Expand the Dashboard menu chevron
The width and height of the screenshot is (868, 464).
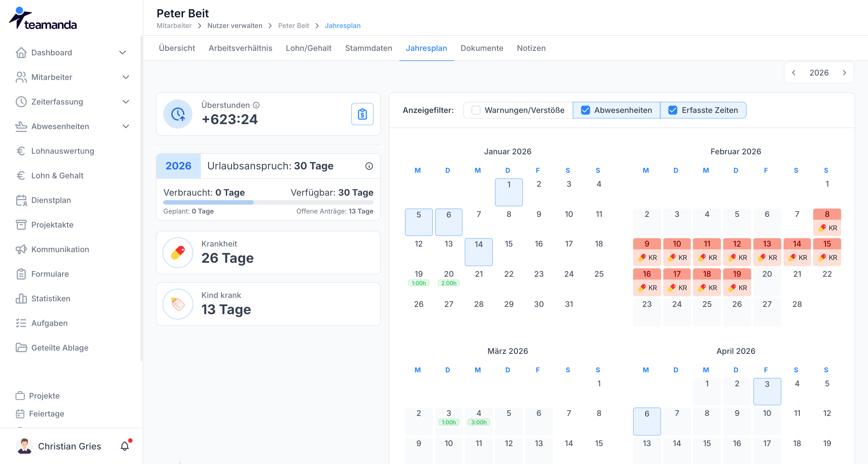coord(123,53)
